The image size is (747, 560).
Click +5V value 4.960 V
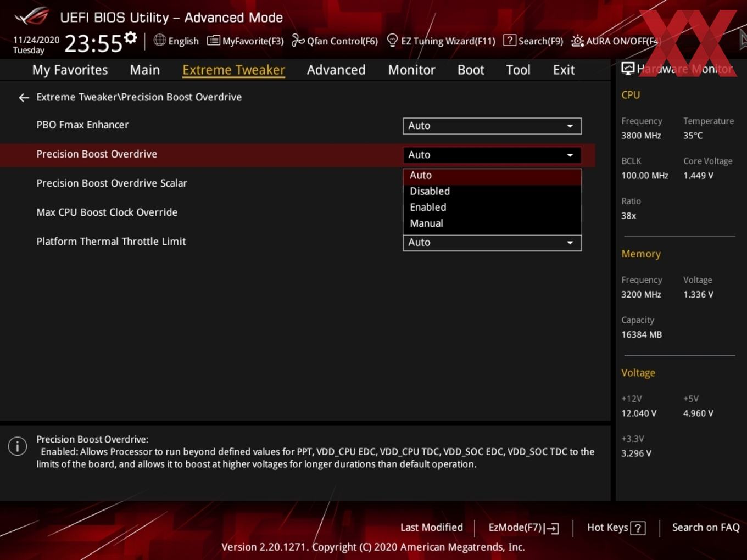click(698, 413)
